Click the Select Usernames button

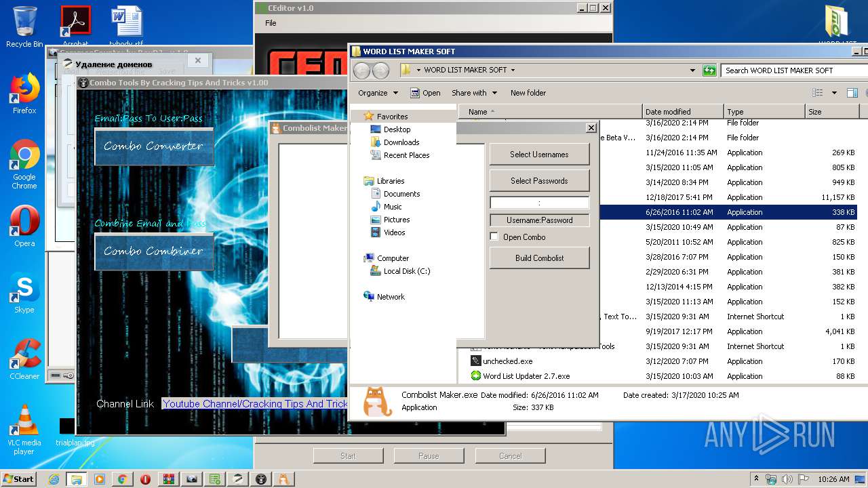(539, 155)
